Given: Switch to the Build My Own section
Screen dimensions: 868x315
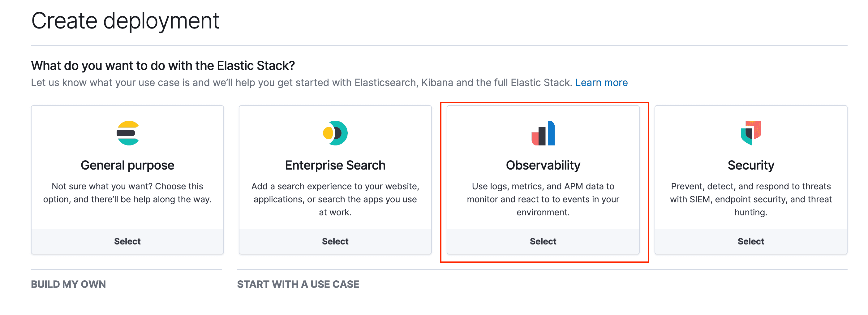Looking at the screenshot, I should click(68, 284).
